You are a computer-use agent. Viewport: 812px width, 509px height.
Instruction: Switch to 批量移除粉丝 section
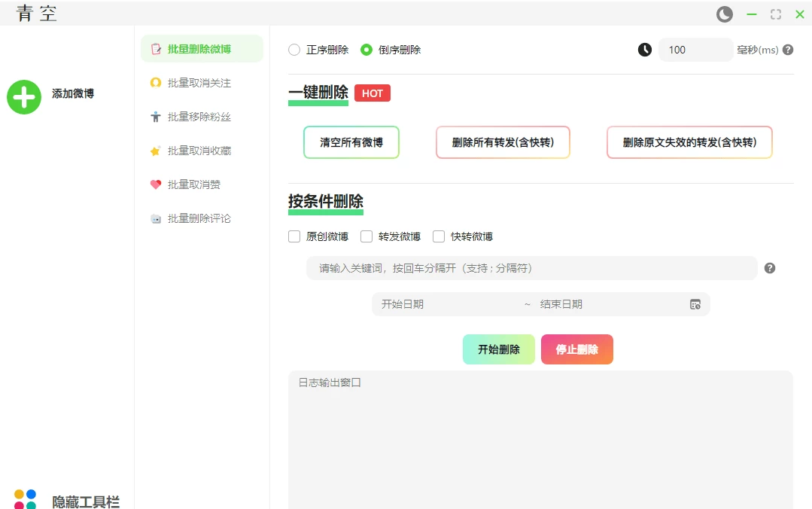(199, 117)
